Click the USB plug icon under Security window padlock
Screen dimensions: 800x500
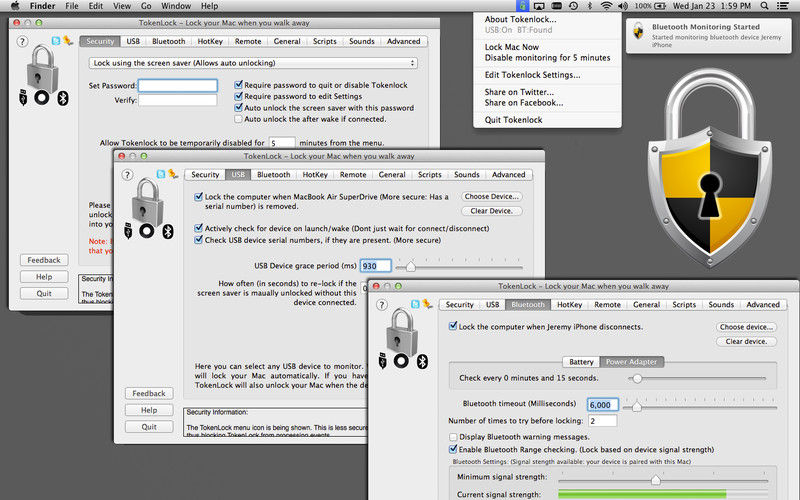(x=23, y=97)
